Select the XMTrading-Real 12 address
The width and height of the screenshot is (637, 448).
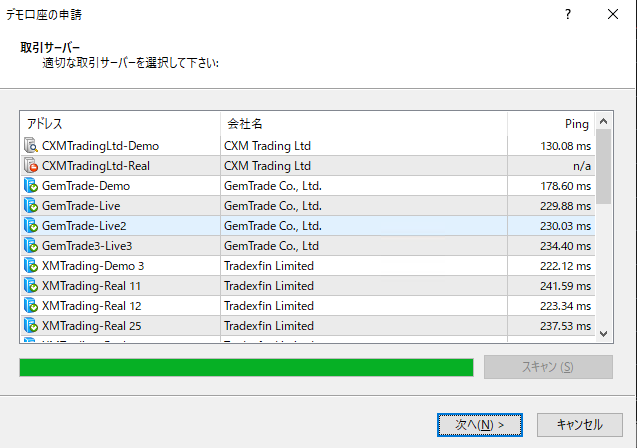91,306
